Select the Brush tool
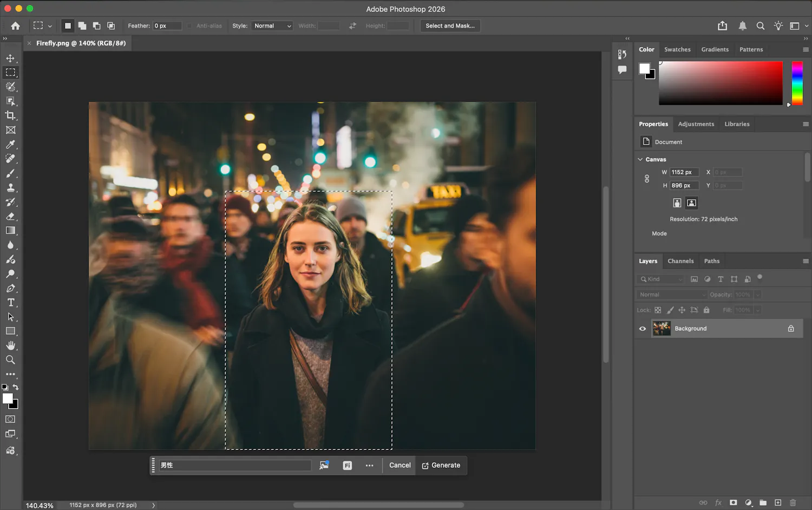Image resolution: width=812 pixels, height=510 pixels. click(x=10, y=173)
